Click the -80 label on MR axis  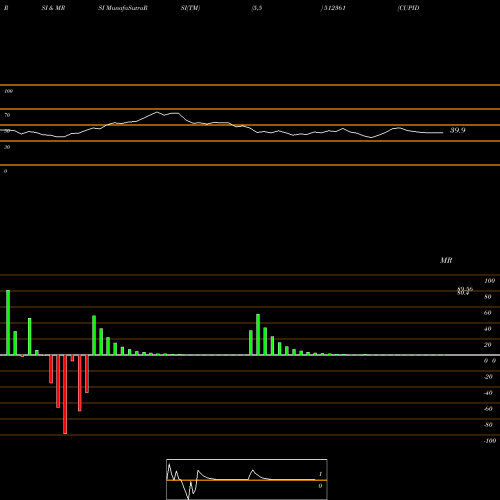(x=488, y=425)
